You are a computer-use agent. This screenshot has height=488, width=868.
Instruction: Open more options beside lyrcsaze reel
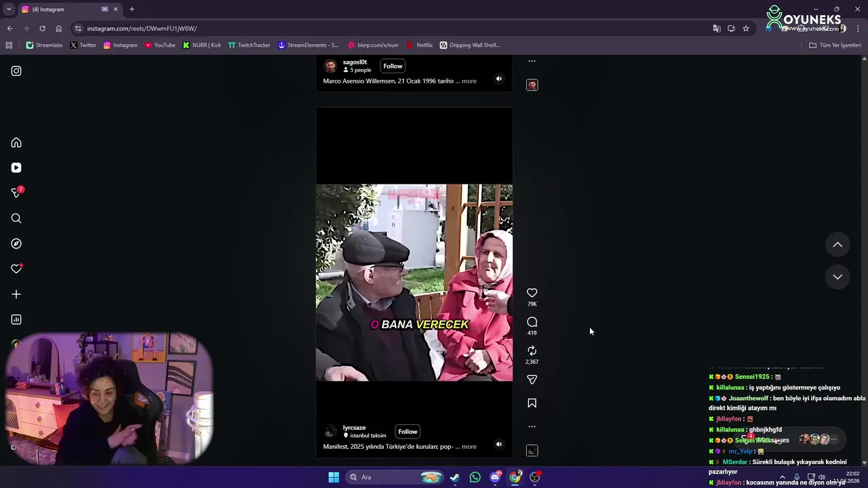click(x=532, y=426)
